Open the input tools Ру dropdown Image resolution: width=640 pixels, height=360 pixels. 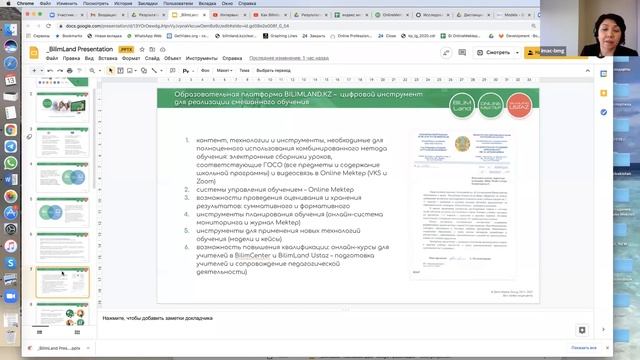click(187, 71)
